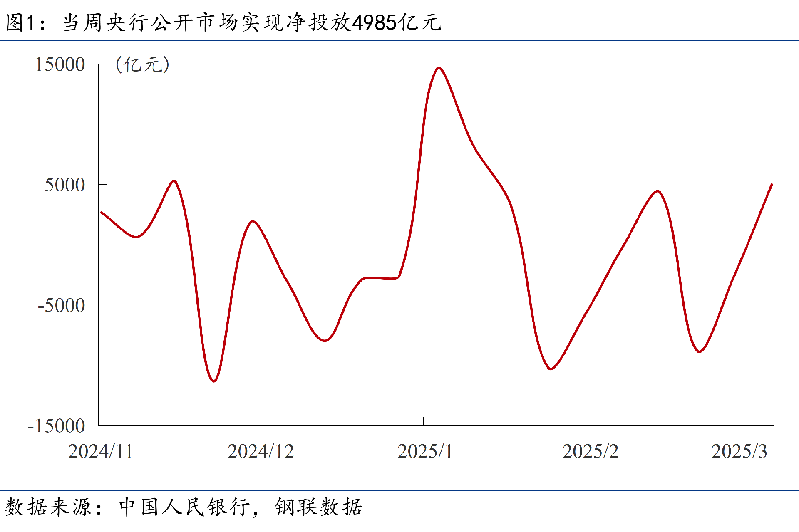
Task: Click the left starting point of red line
Action: pyautogui.click(x=102, y=213)
